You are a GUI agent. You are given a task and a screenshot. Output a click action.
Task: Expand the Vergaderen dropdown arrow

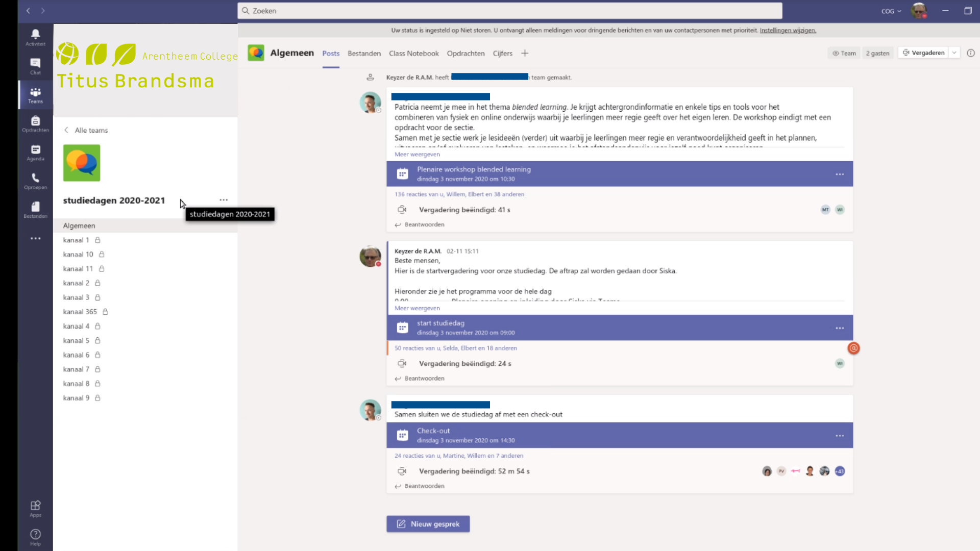pos(954,53)
